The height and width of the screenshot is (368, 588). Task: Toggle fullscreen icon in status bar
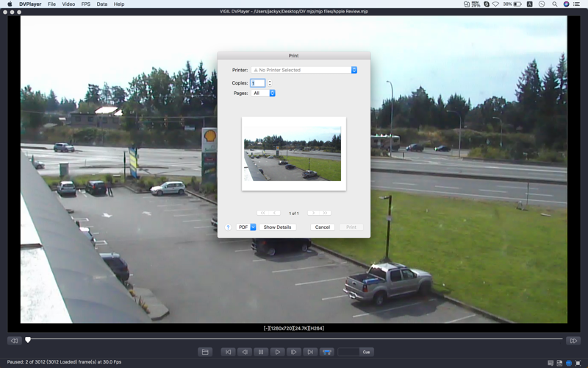click(x=578, y=363)
